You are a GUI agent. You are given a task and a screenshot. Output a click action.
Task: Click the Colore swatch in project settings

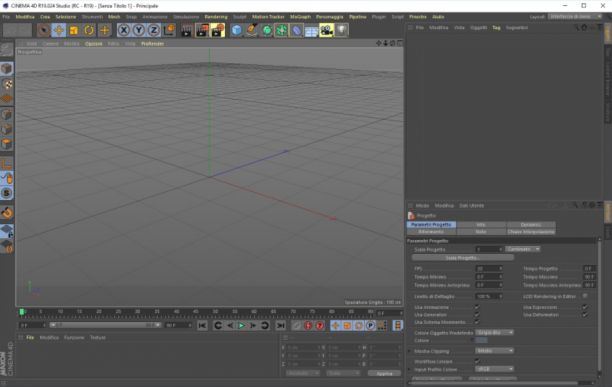(481, 341)
